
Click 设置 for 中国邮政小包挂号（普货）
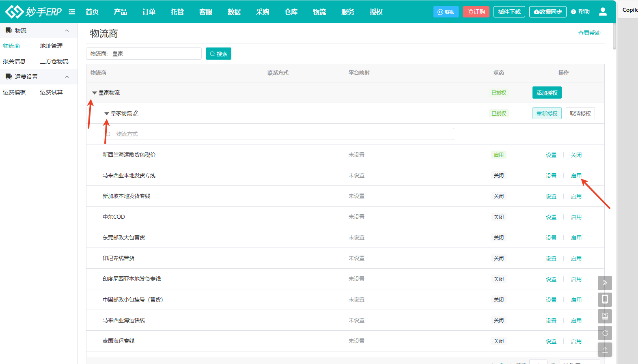(551, 300)
